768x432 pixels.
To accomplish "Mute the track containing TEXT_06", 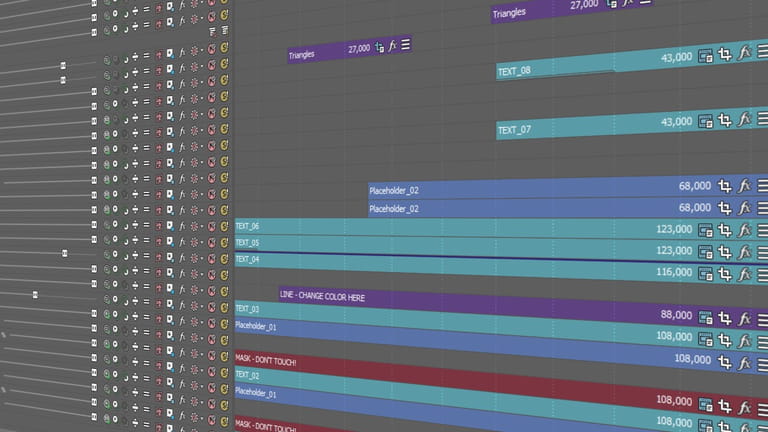I will click(x=209, y=225).
